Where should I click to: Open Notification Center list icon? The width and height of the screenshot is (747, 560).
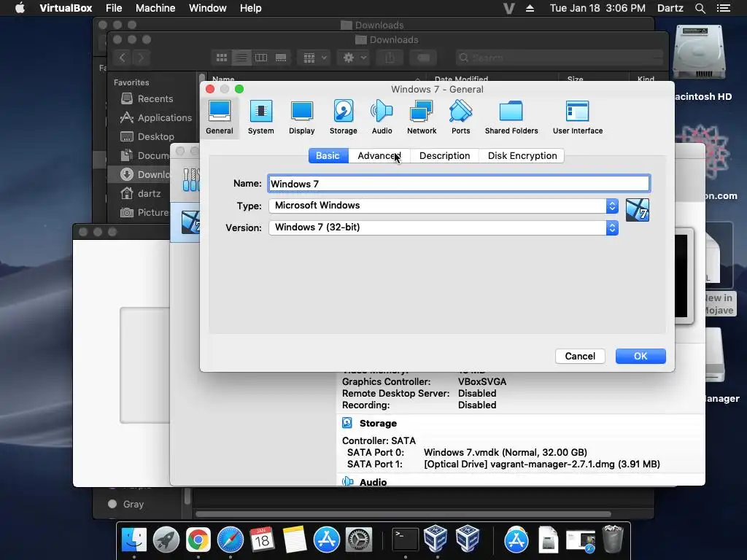[x=723, y=8]
